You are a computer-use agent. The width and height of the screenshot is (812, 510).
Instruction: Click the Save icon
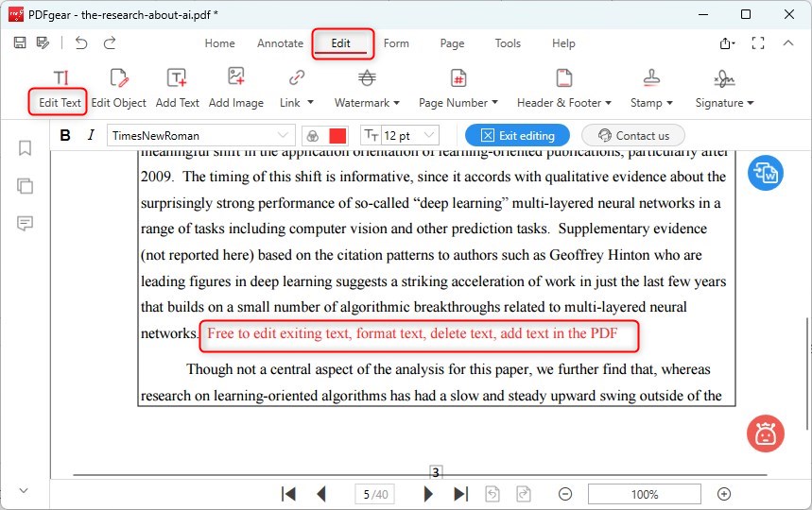[x=20, y=42]
